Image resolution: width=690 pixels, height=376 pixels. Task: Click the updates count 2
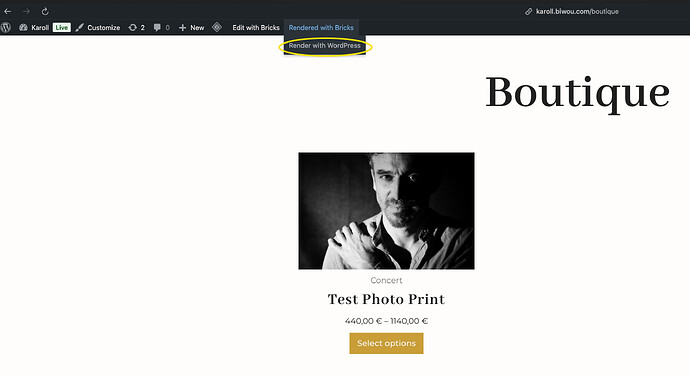coord(143,27)
